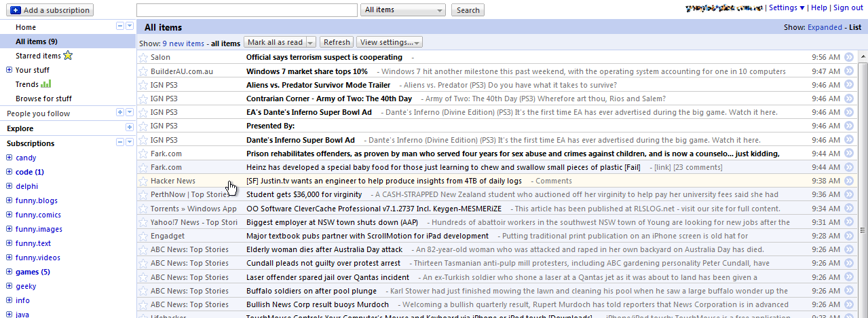Viewport: 868px width, 318px height.
Task: Open the All items search scope dropdown
Action: click(x=404, y=10)
